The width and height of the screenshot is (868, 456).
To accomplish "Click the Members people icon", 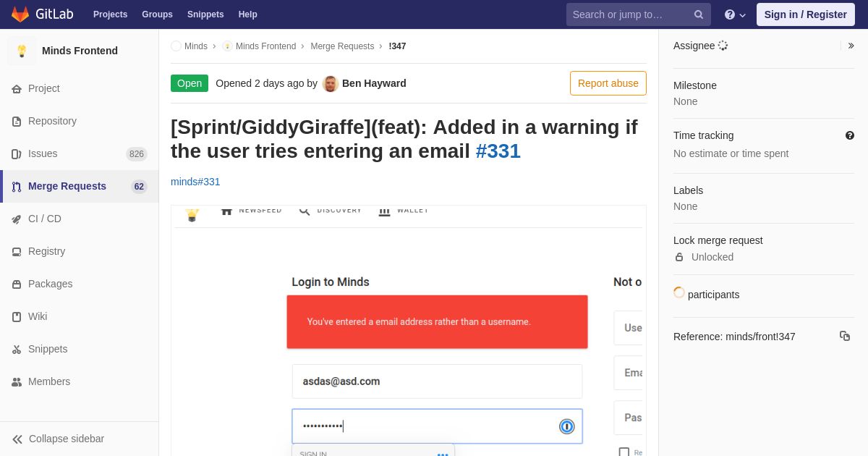I will [17, 381].
